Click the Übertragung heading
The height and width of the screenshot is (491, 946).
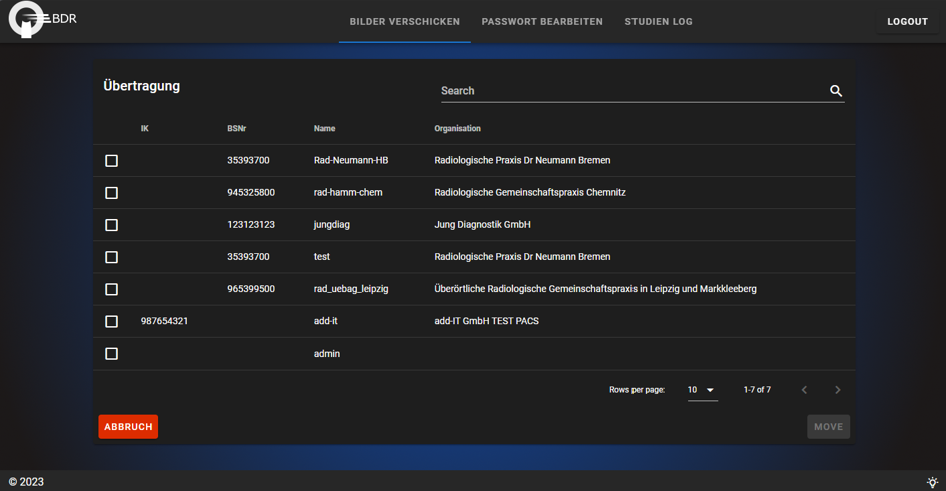142,86
